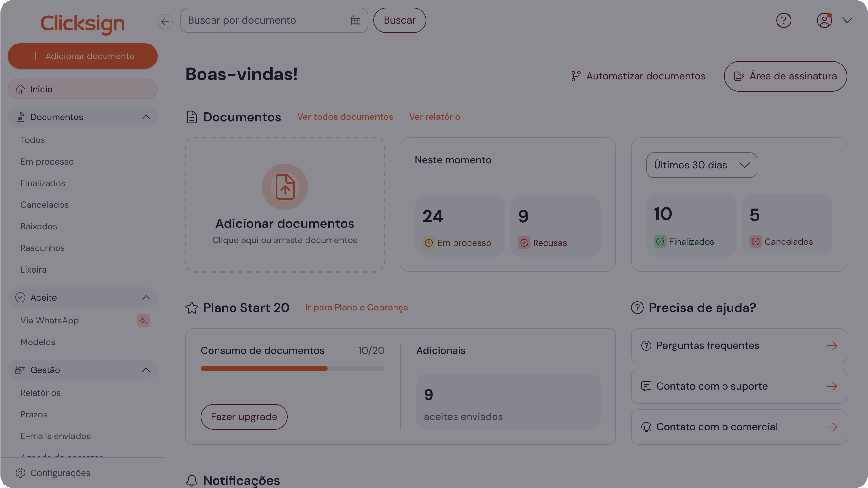Click the back arrow next to the logo
Image resolution: width=868 pixels, height=488 pixels.
165,21
